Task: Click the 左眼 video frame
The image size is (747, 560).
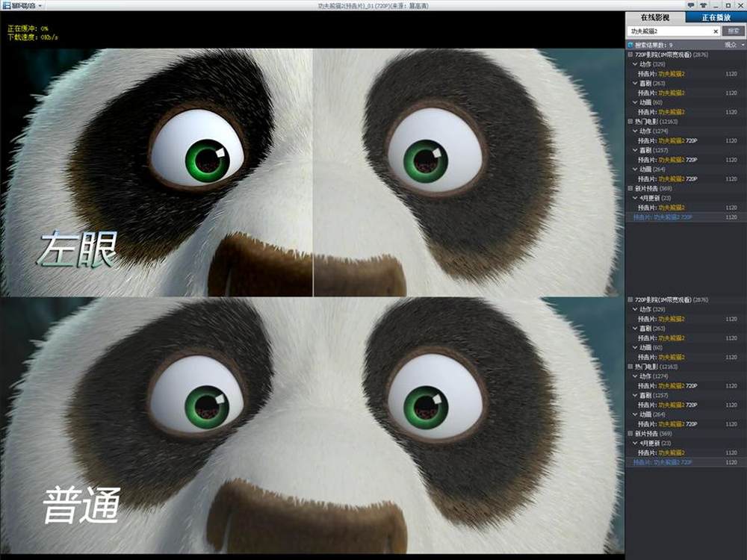Action: 312,172
